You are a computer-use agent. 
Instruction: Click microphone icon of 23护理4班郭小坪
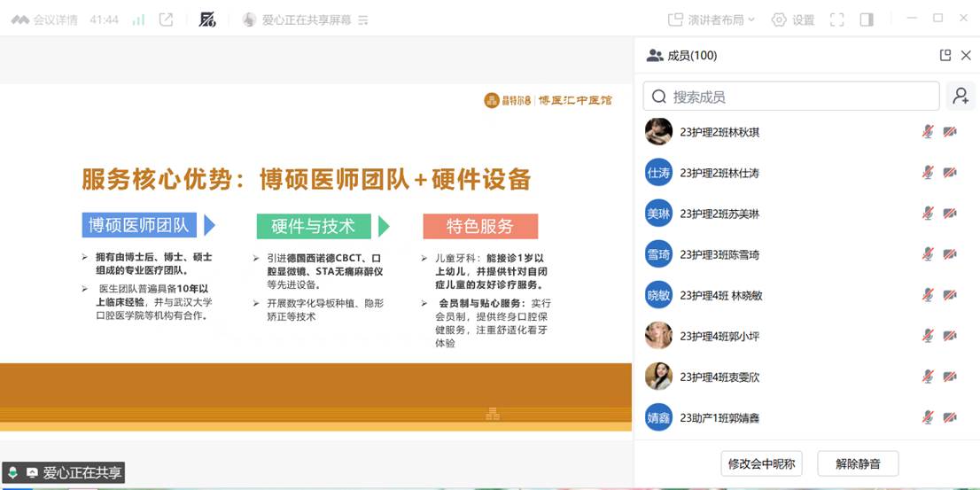point(928,336)
